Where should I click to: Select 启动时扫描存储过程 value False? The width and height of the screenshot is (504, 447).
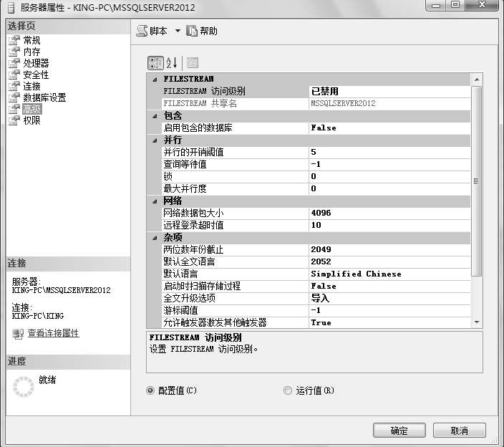[389, 287]
